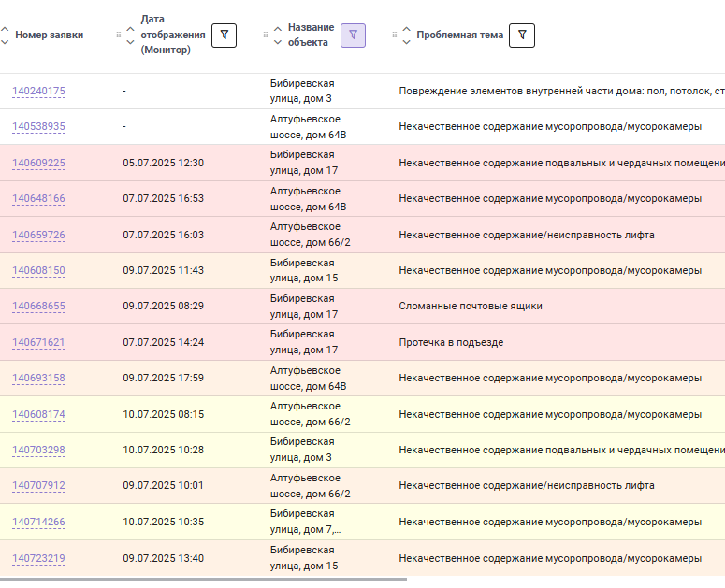The width and height of the screenshot is (725, 588).
Task: Open request 140693158
Action: point(38,378)
